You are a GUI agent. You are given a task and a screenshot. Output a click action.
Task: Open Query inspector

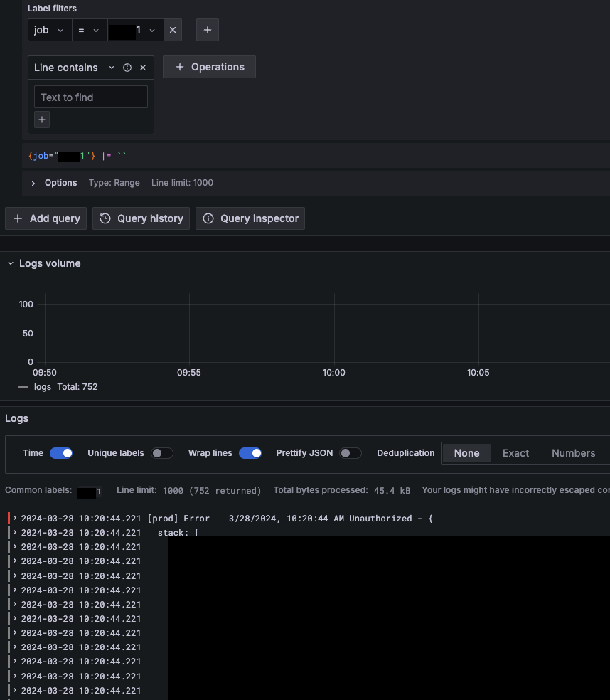[x=250, y=218]
